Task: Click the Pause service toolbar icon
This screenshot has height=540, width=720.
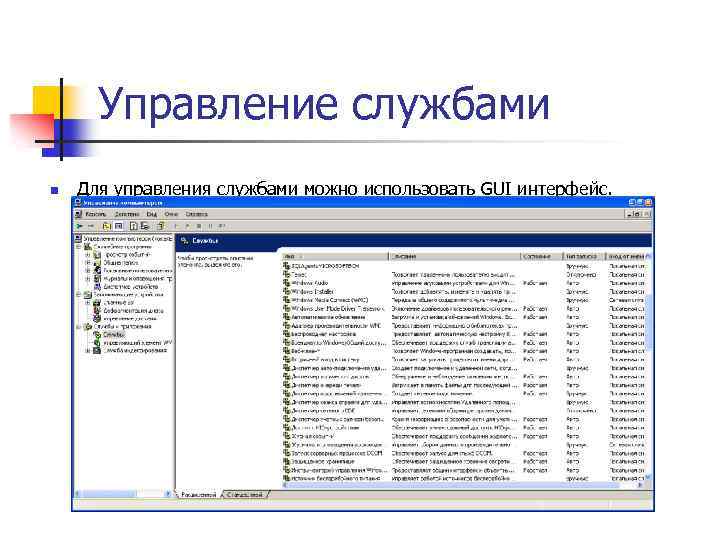Action: pos(210,226)
